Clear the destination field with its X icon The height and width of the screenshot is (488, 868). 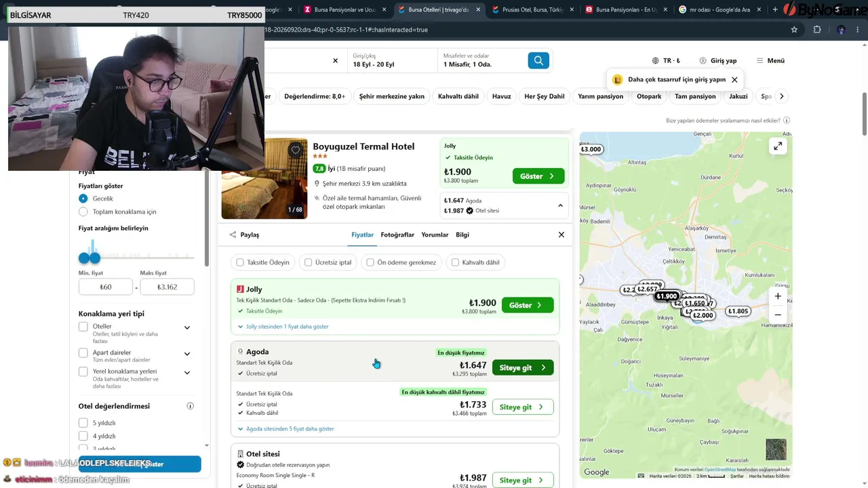point(335,60)
